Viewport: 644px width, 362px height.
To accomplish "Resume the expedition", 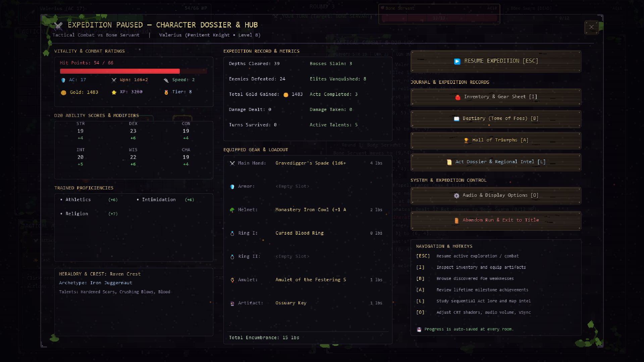I will point(496,61).
